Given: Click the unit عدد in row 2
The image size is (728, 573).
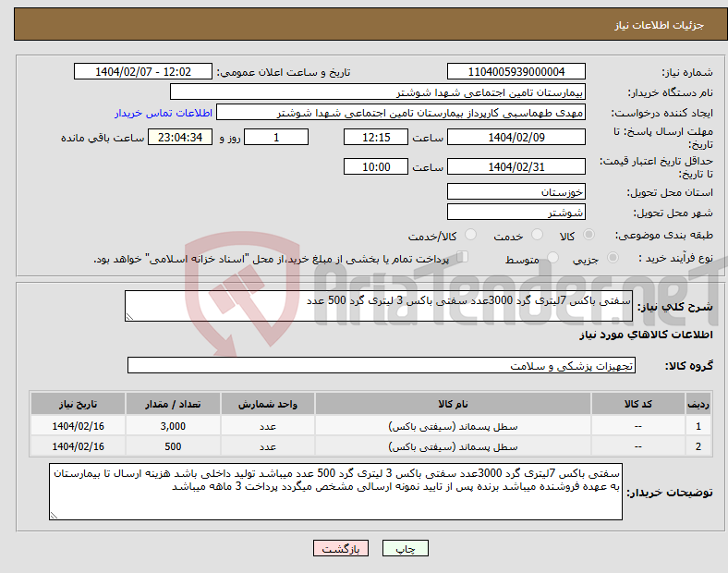Looking at the screenshot, I should click(x=268, y=446).
